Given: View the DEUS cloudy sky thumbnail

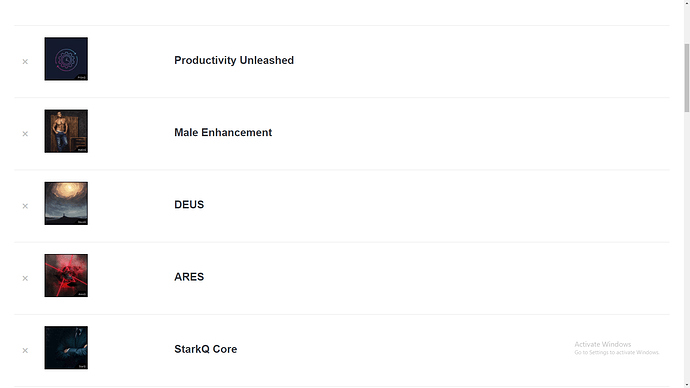Looking at the screenshot, I should [66, 203].
